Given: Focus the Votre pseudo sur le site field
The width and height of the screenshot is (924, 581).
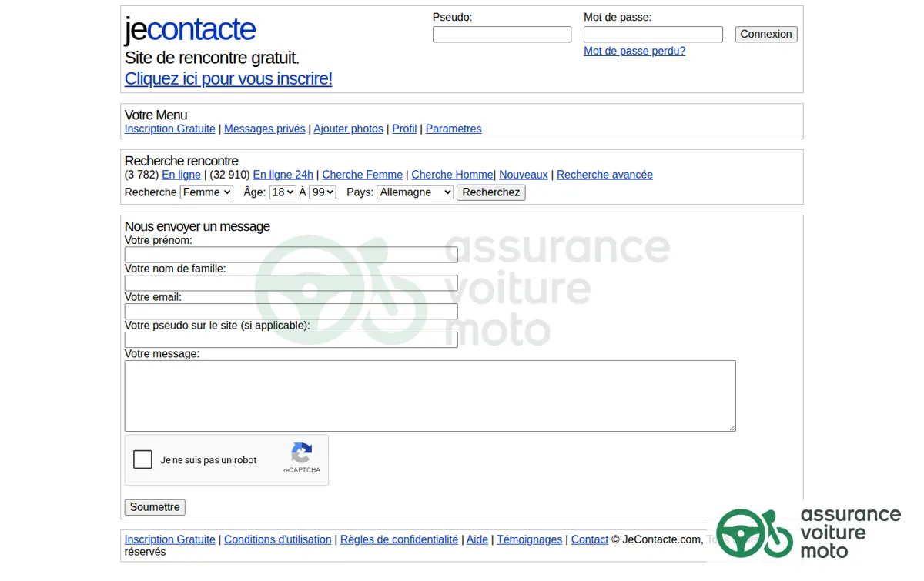Looking at the screenshot, I should pos(291,339).
